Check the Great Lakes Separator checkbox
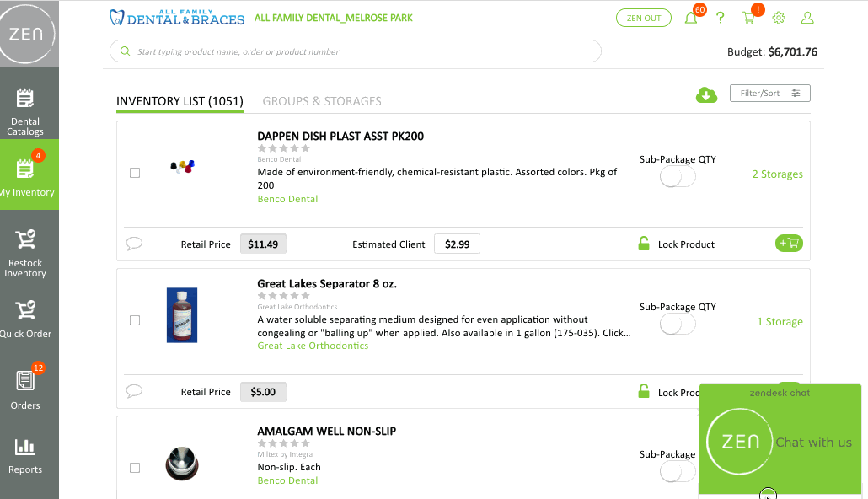This screenshot has width=868, height=499. [x=135, y=320]
